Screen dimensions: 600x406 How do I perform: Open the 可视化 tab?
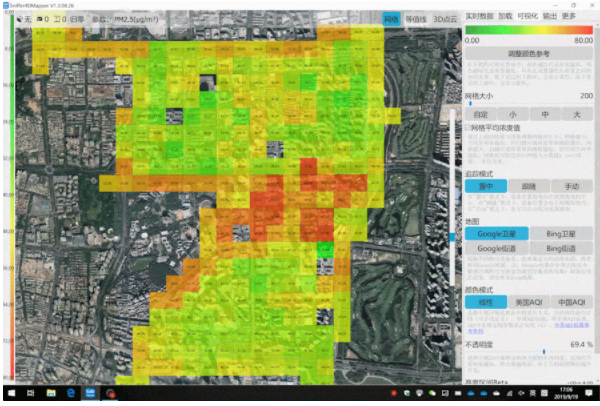(x=528, y=17)
